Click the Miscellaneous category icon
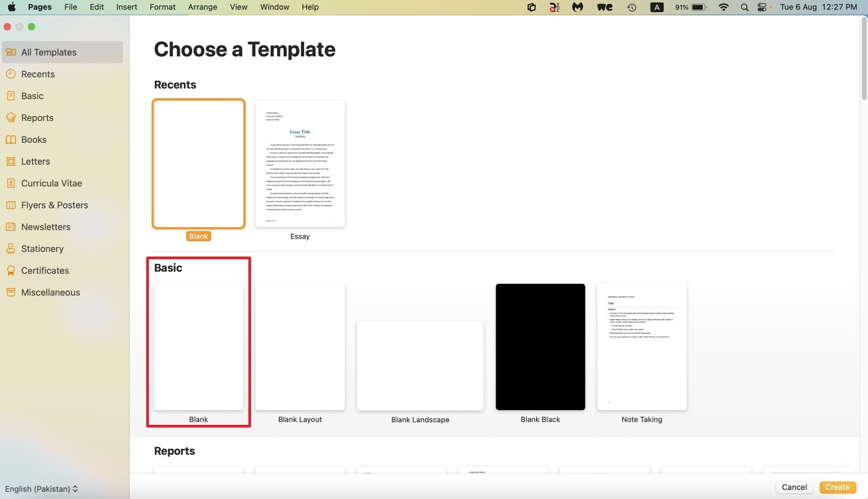 point(11,292)
